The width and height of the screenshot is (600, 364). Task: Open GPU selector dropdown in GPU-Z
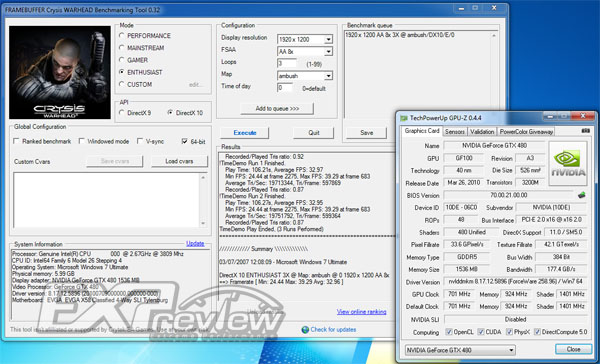pos(460,350)
